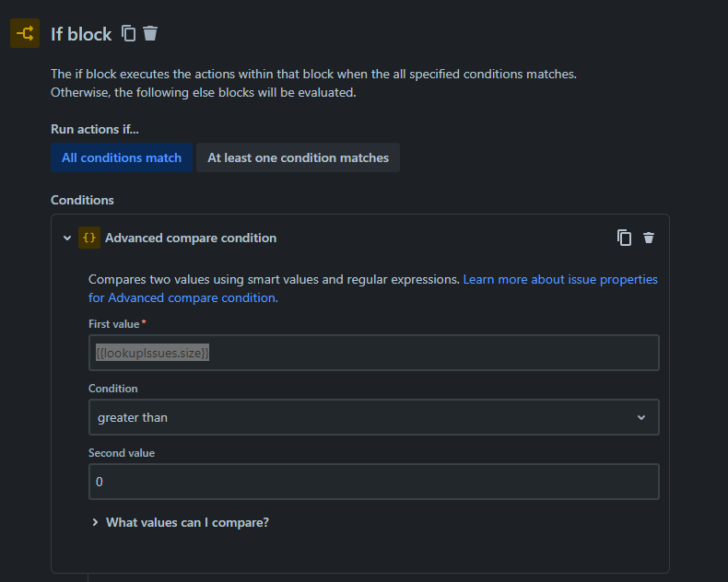Click the "If block" heading text
This screenshot has height=582, width=728.
coord(81,34)
